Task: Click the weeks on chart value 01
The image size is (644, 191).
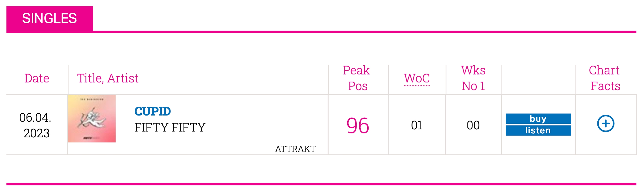Action: coord(417,125)
